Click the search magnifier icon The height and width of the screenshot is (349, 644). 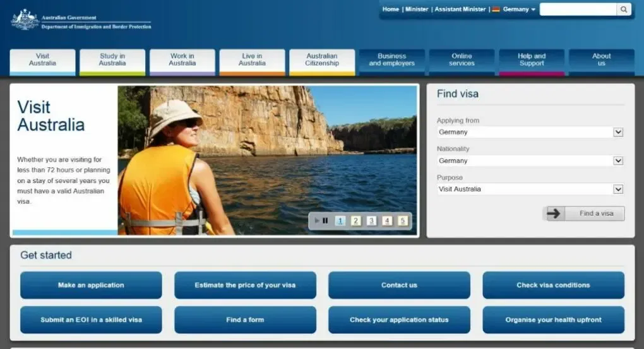click(624, 9)
